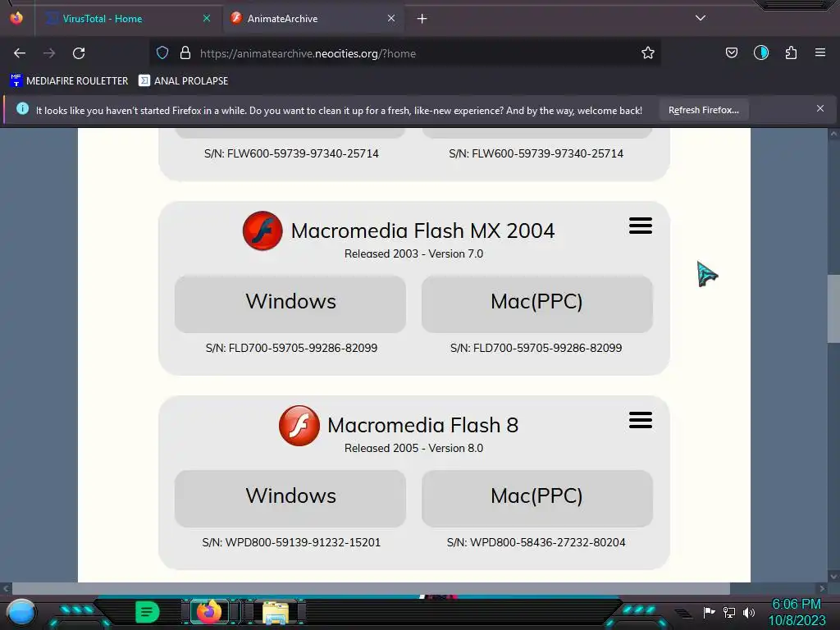Reload the page with the refresh icon
The width and height of the screenshot is (840, 630).
pyautogui.click(x=79, y=53)
